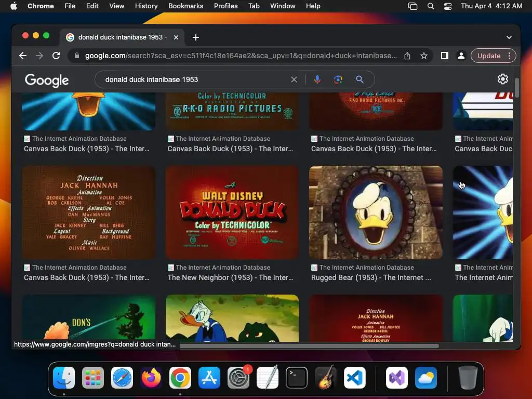Screen dimensions: 532x399
Task: Open the DON'S green thumbnail
Action: [x=88, y=318]
